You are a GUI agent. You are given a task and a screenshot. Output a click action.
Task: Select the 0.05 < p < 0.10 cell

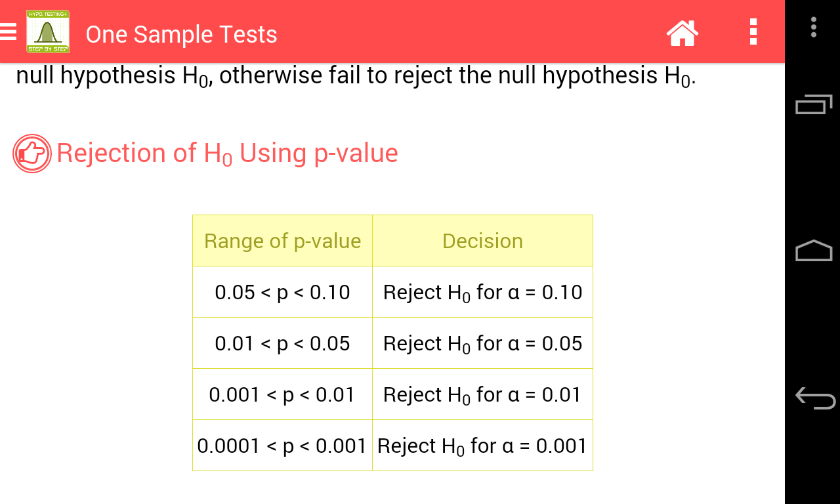coord(282,292)
